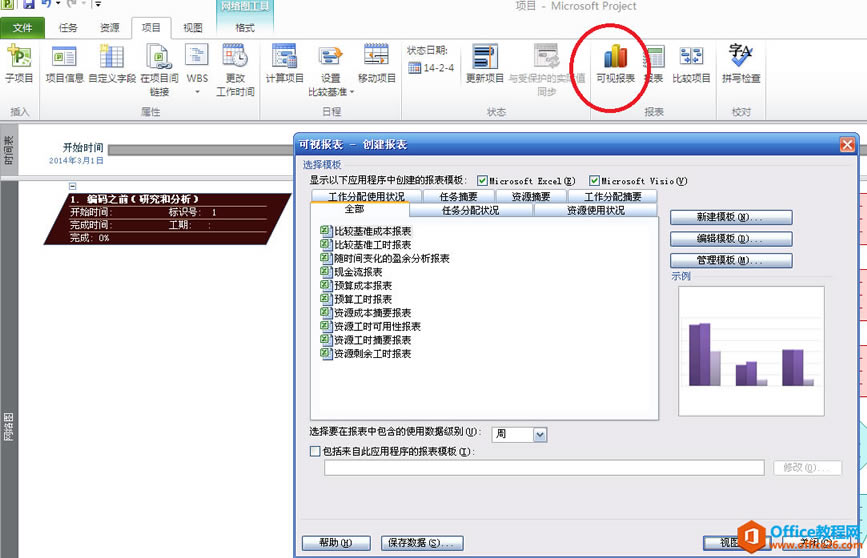The height and width of the screenshot is (558, 867).
Task: Close the Visual Reports dialog
Action: [x=847, y=145]
